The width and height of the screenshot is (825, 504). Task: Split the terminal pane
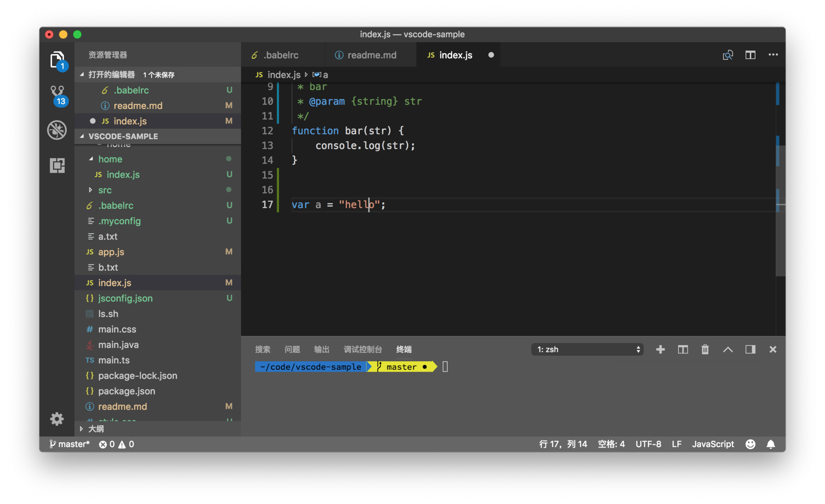point(683,349)
